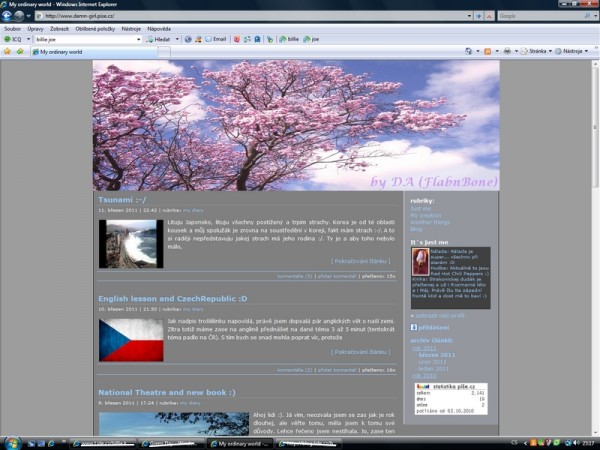The width and height of the screenshot is (600, 450).
Task: Click the volume icon in system tray
Action: coord(576,443)
